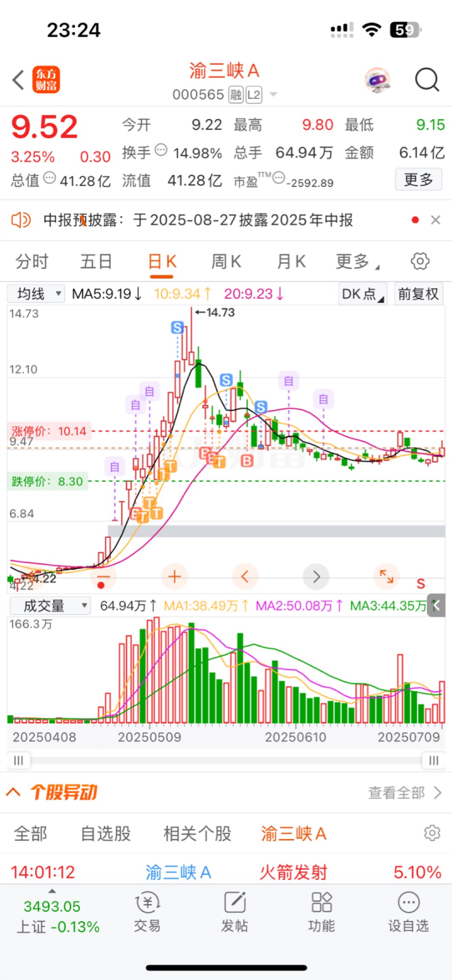Tap the L2 level badge

(x=254, y=94)
